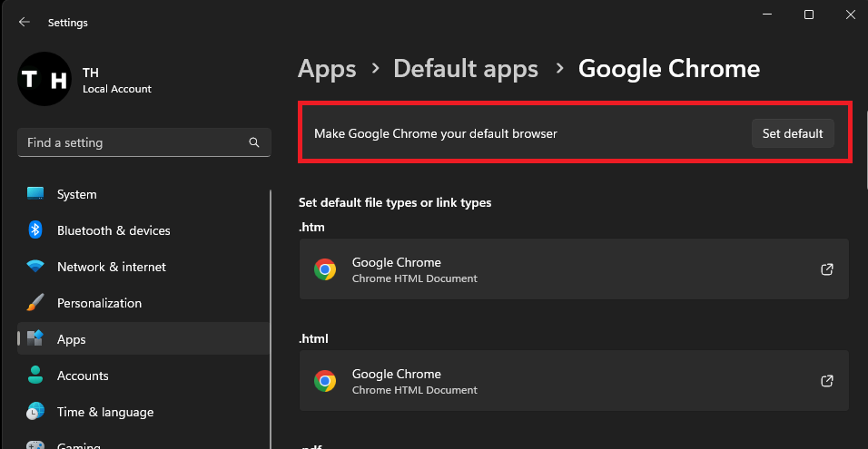868x449 pixels.
Task: Click the back arrow in Settings header
Action: [x=24, y=22]
